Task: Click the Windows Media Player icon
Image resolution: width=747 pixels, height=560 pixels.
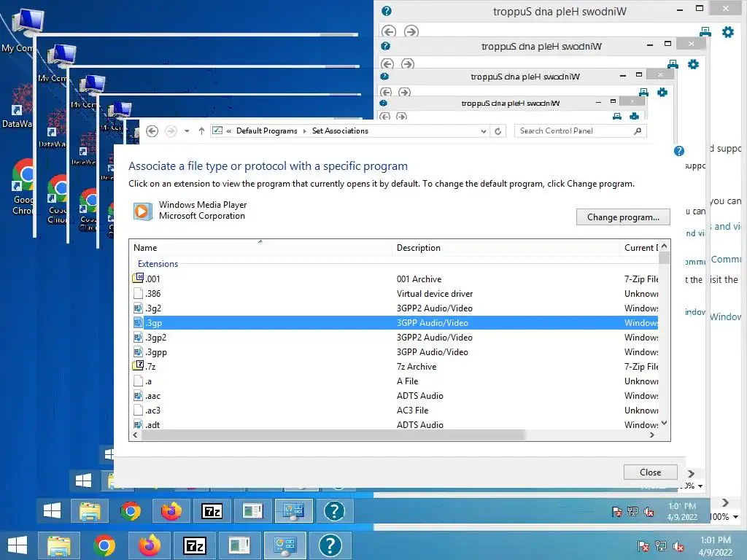Action: coord(142,211)
